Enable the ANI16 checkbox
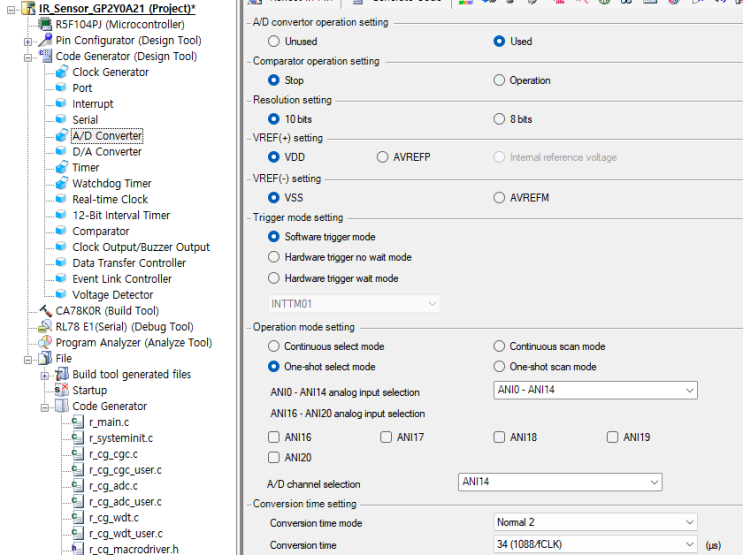 tap(273, 437)
